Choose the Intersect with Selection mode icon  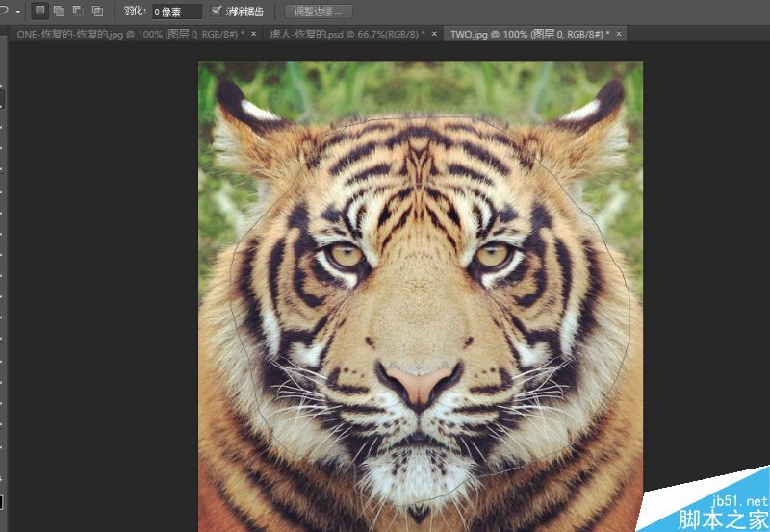coord(98,11)
